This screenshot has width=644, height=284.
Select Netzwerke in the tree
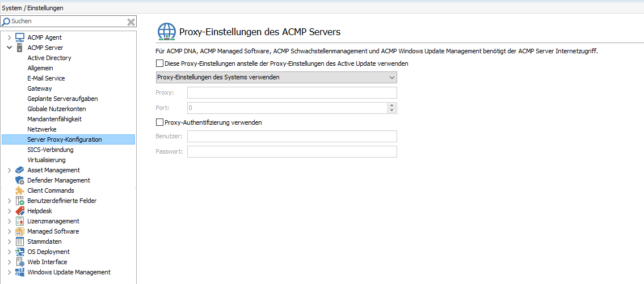tap(42, 129)
